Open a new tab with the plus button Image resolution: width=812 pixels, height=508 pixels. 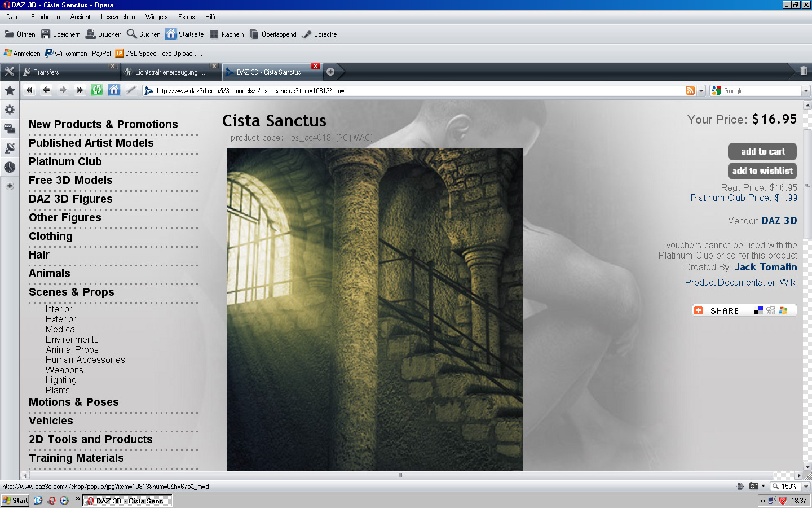pyautogui.click(x=330, y=72)
